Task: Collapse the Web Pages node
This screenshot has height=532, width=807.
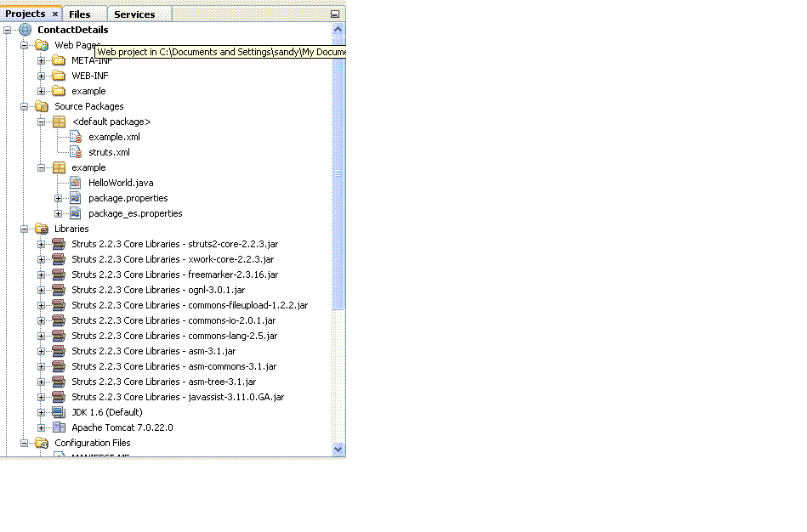Action: pyautogui.click(x=24, y=46)
